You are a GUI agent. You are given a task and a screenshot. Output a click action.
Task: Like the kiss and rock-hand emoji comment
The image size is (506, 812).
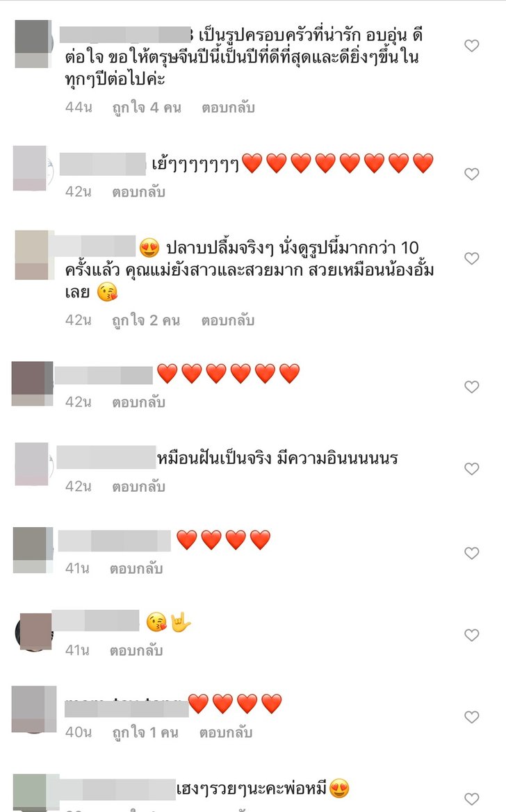point(471,635)
